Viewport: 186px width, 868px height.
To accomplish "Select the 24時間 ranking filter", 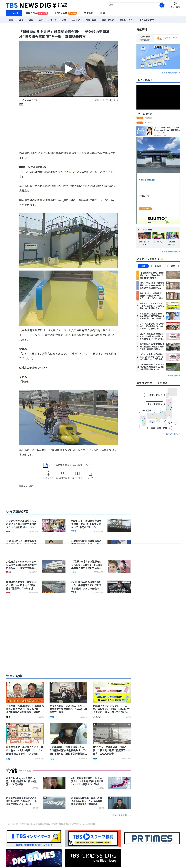I will click(158, 266).
